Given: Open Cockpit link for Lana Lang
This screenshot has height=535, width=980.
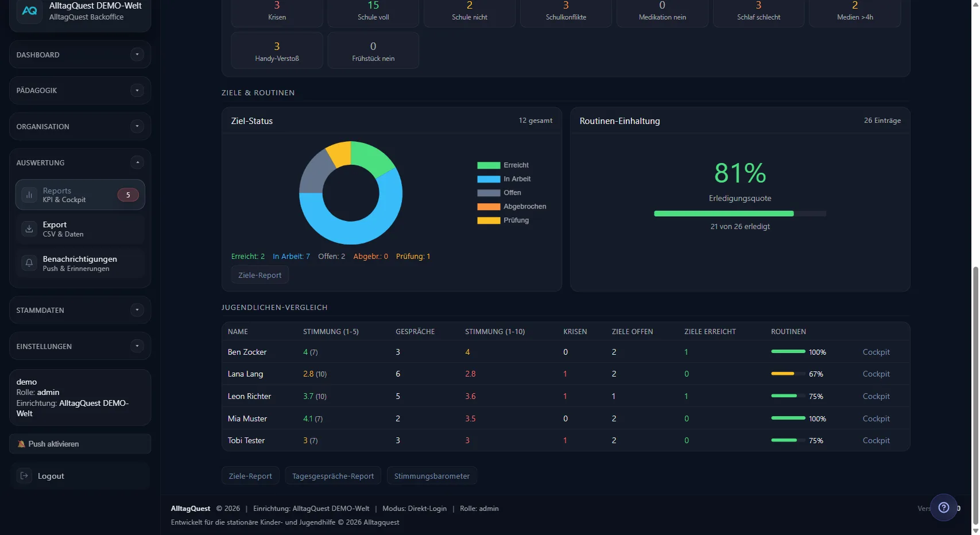Looking at the screenshot, I should [x=876, y=374].
